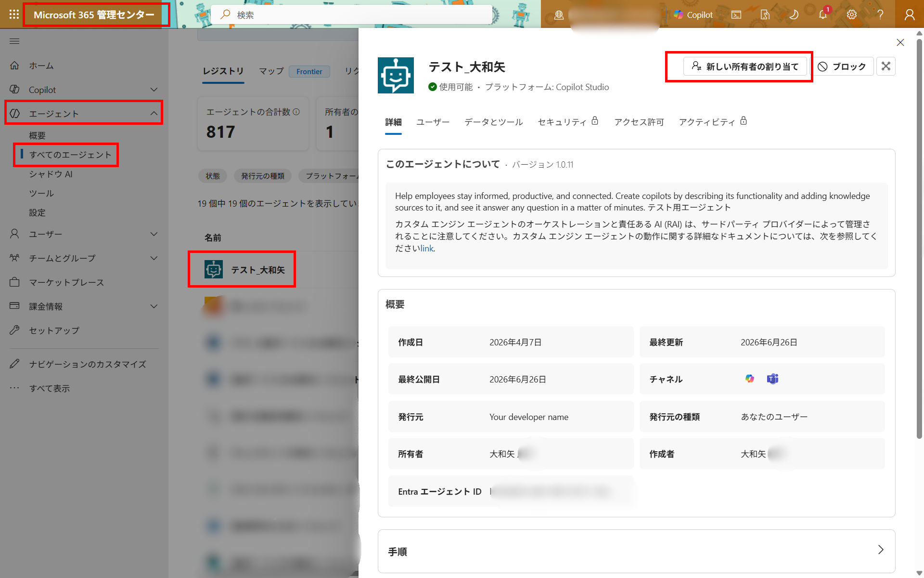
Task: Toggle dark mode moon icon
Action: tap(794, 15)
